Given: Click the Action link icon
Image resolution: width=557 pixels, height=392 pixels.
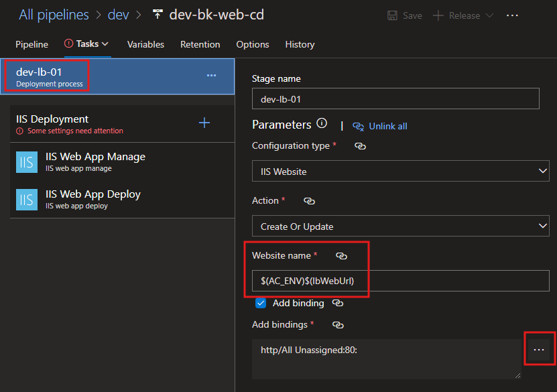Looking at the screenshot, I should coord(310,201).
